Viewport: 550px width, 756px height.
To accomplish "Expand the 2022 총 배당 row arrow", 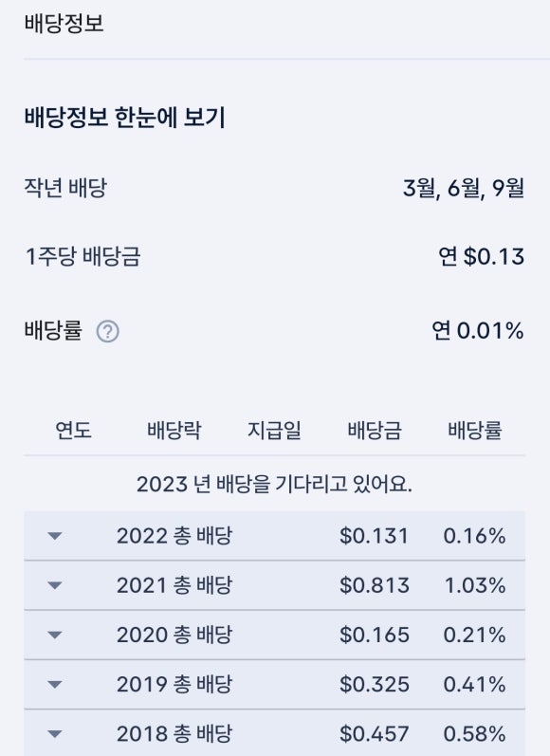I will click(54, 536).
